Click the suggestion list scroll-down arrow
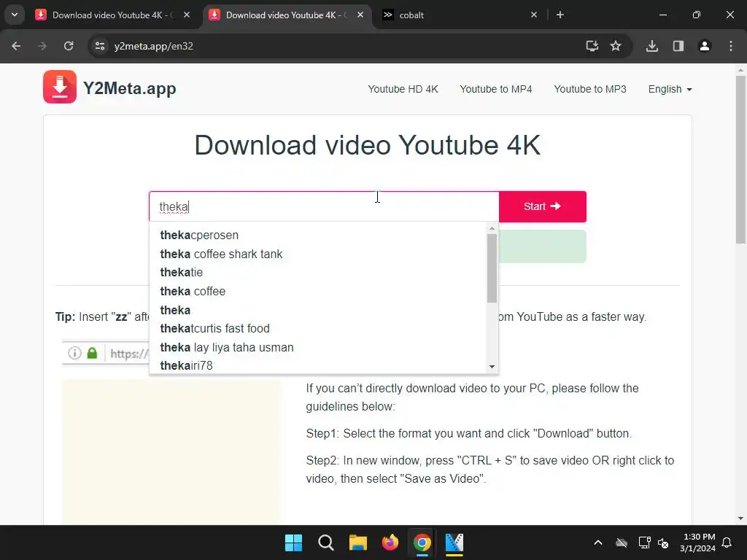 [492, 367]
